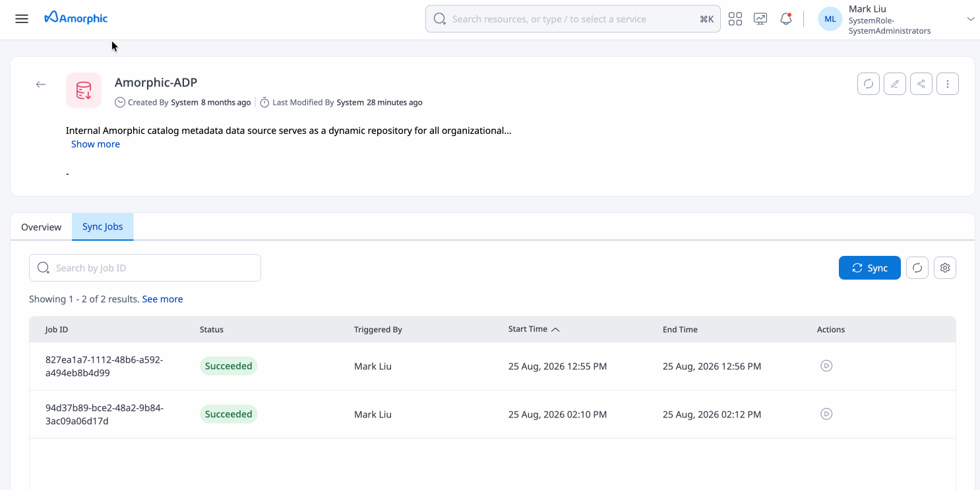Click Succeeded status of job 94d37b89
The height and width of the screenshot is (490, 980).
point(228,414)
